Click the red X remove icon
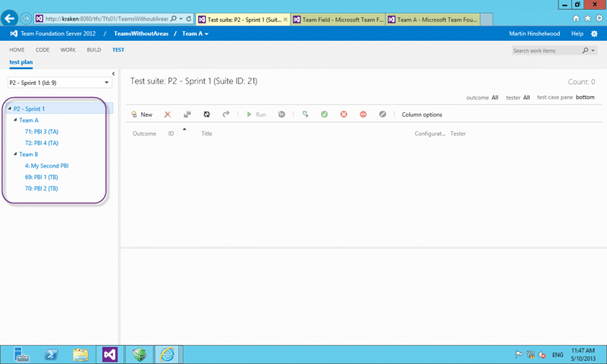The height and width of the screenshot is (364, 607). pyautogui.click(x=168, y=114)
